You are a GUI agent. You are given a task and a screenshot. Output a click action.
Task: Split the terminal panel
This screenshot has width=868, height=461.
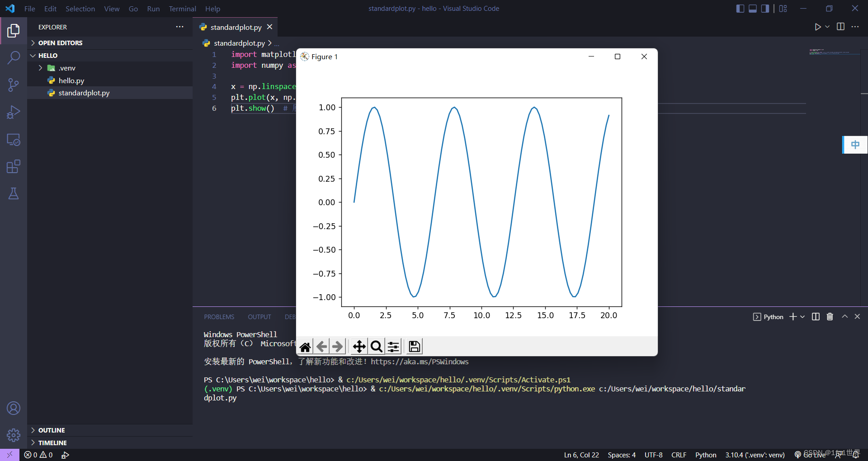point(816,317)
